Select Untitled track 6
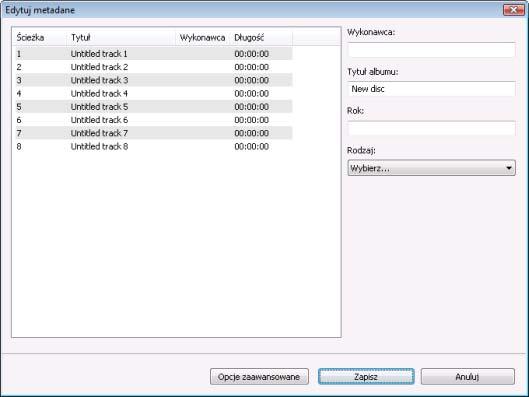Viewport: 529px width, 397px height. point(99,120)
